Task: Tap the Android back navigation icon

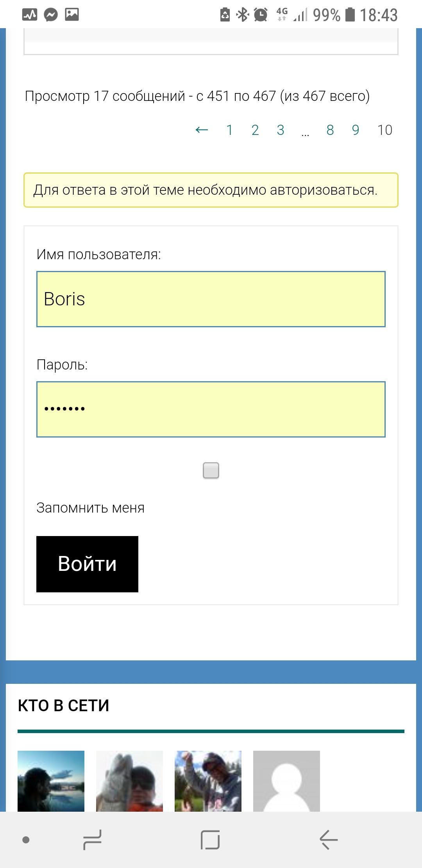Action: 329,839
